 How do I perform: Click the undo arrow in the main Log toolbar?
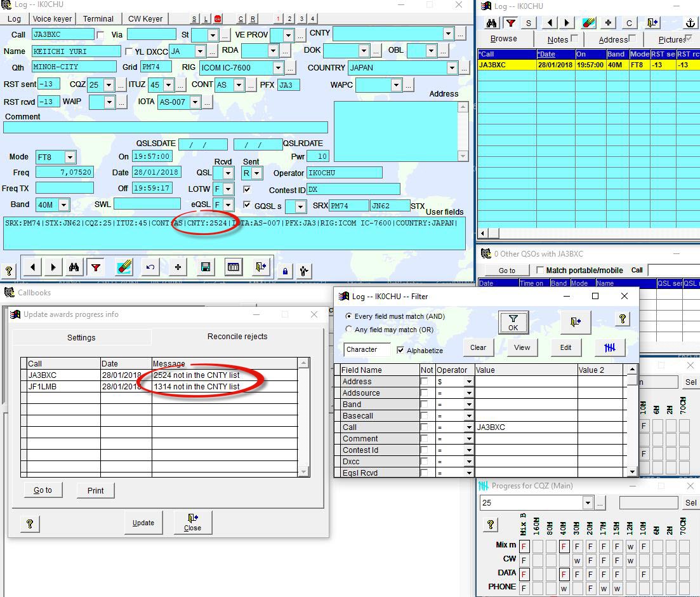point(150,267)
